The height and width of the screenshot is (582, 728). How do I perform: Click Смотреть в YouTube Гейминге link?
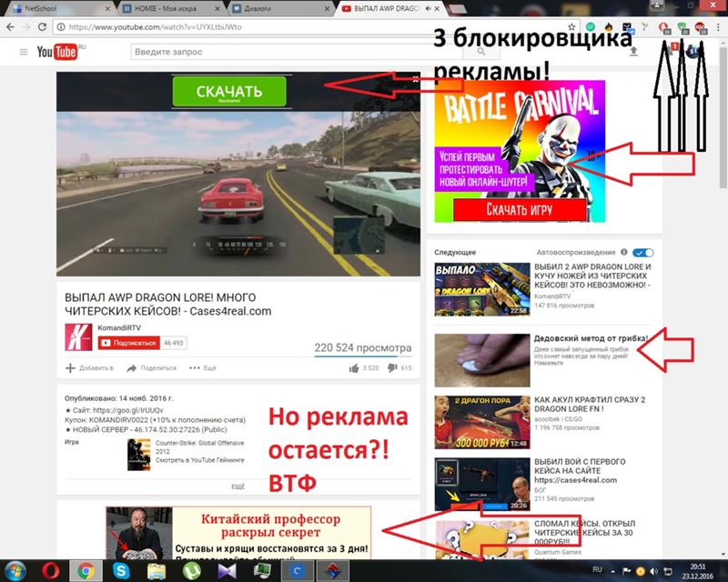point(199,460)
